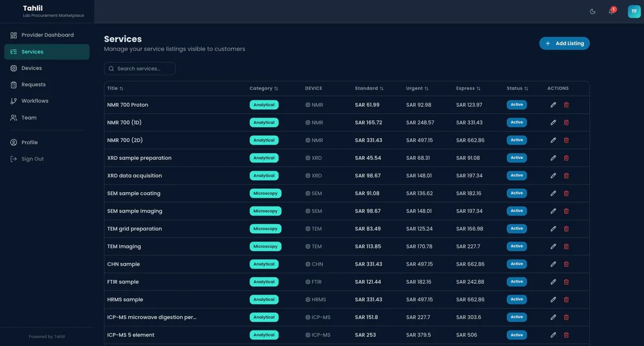Delete XRD data acquisition listing
644x346 pixels.
click(x=566, y=175)
